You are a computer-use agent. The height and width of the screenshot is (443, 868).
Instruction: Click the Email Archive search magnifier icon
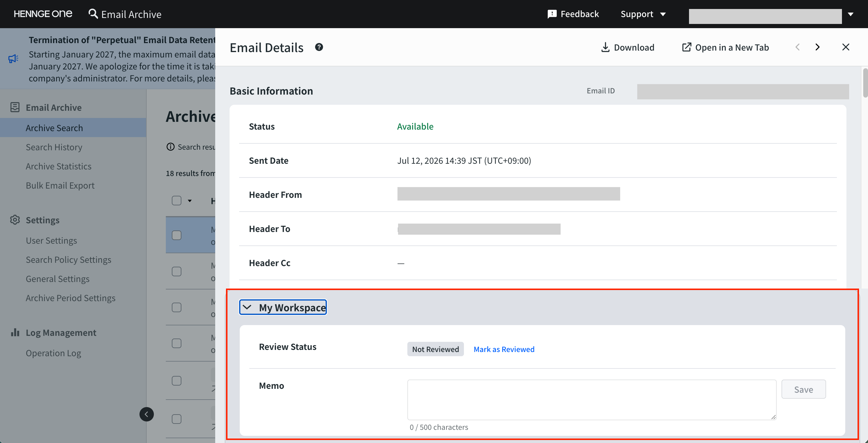click(93, 14)
